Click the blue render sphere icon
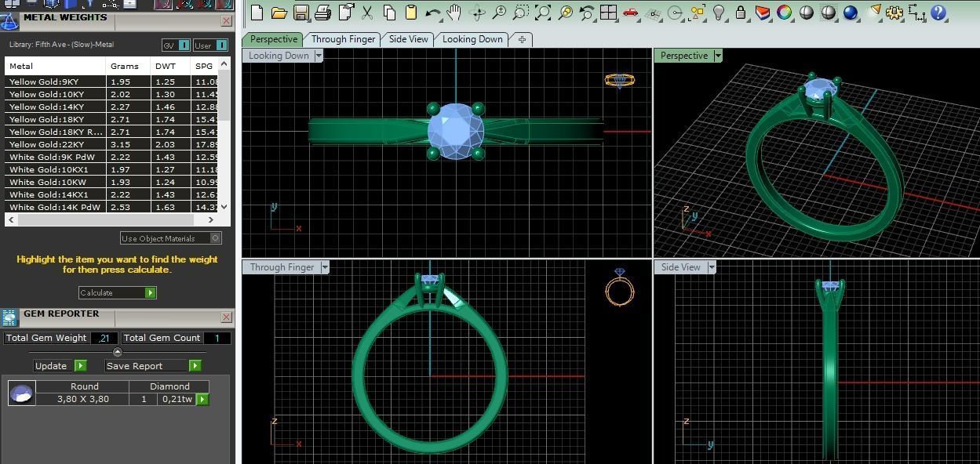 click(x=851, y=13)
